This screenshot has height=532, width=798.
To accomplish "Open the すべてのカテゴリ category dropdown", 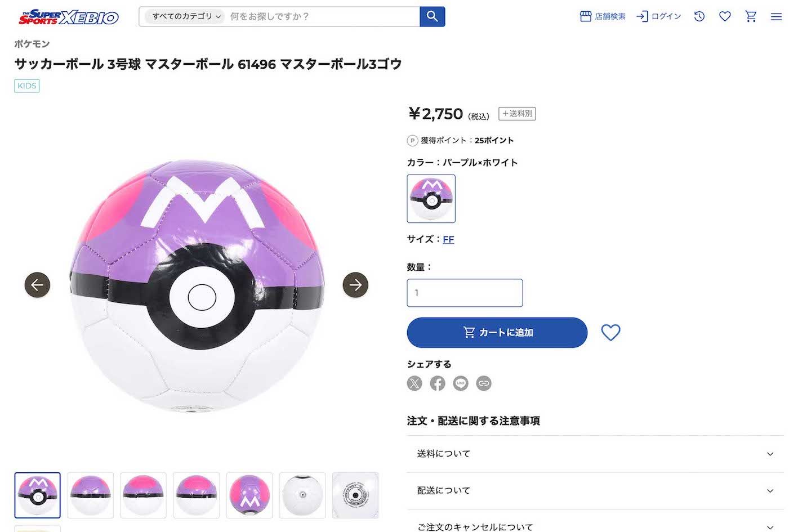I will [x=182, y=17].
